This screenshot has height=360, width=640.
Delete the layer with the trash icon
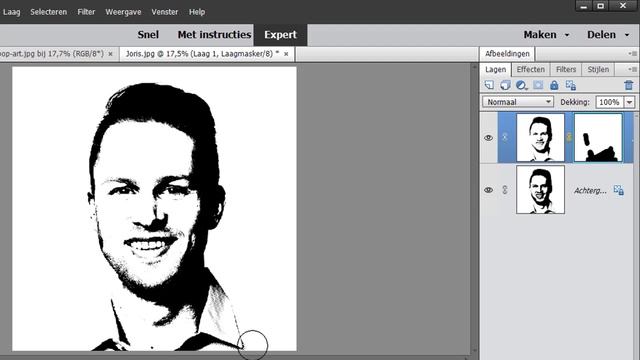point(629,85)
